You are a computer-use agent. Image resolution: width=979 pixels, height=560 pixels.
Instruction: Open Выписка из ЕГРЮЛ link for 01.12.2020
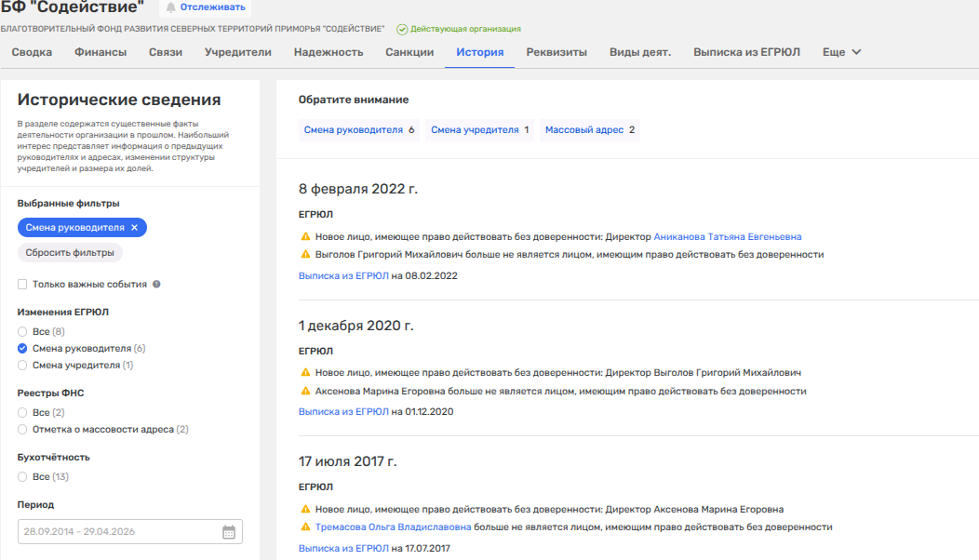coord(343,411)
